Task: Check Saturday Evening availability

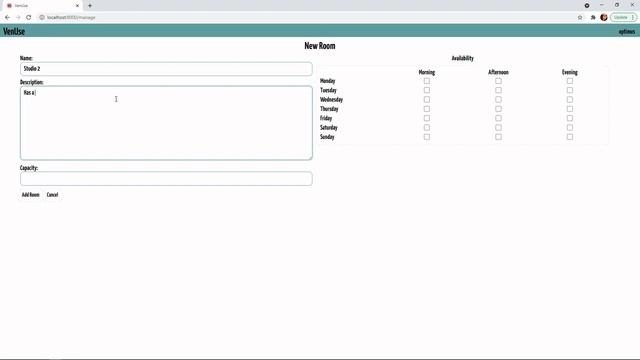Action: [570, 127]
